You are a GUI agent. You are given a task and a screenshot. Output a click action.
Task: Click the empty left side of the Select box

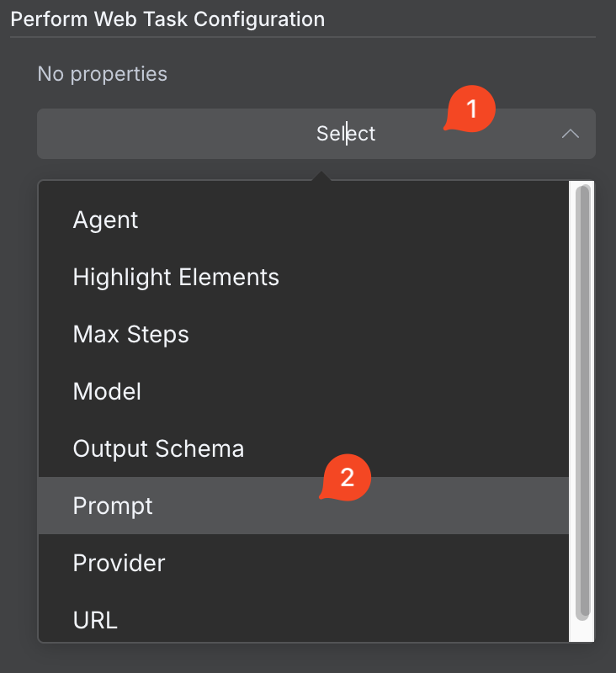(172, 134)
